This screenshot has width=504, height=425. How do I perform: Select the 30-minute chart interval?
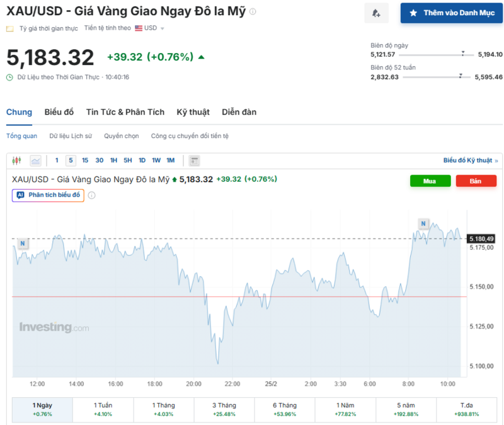(x=99, y=160)
